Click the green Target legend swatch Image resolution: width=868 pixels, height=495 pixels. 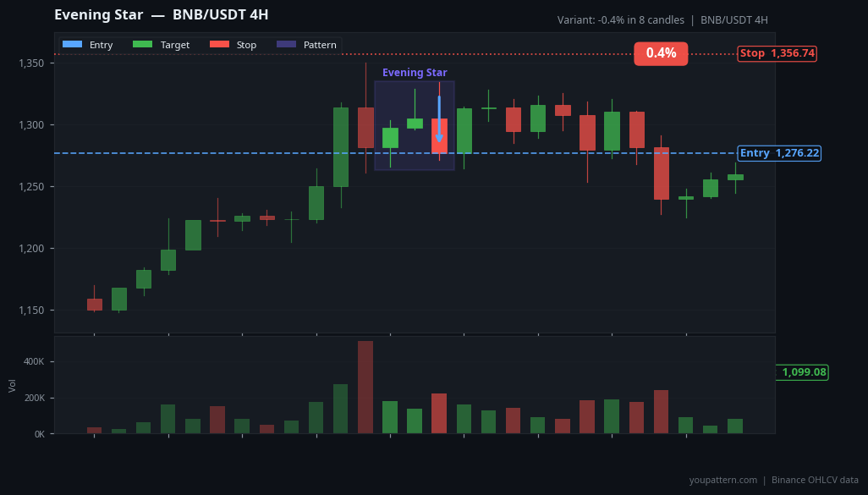[x=142, y=44]
